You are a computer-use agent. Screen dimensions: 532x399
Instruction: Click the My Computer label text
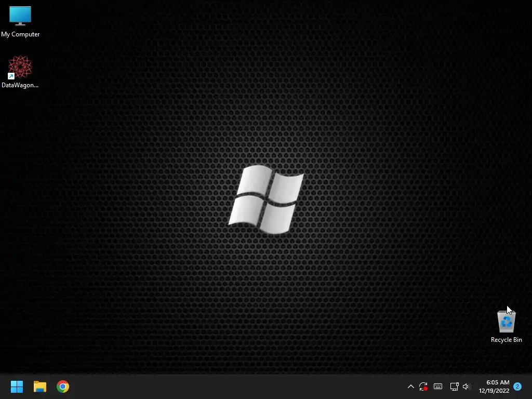pos(20,34)
